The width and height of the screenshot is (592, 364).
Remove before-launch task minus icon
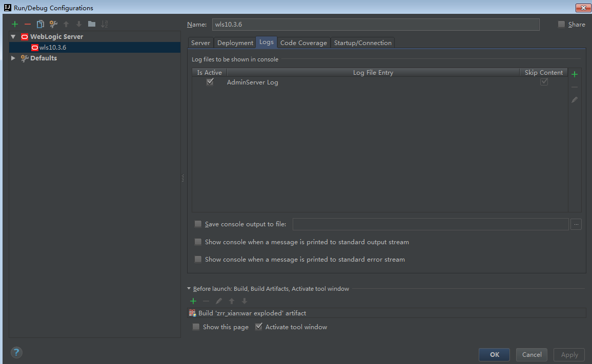point(206,301)
